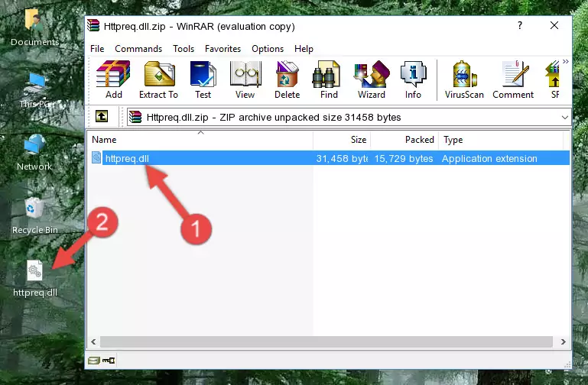This screenshot has height=385, width=588.
Task: Open the File menu
Action: pos(97,49)
